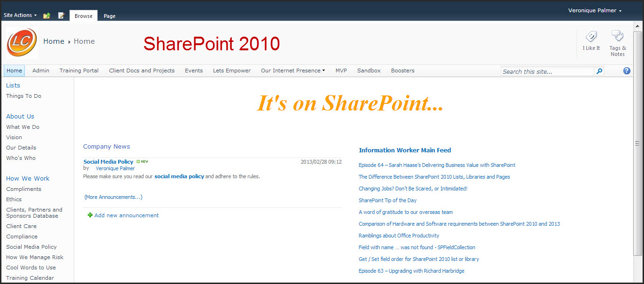644x284 pixels.
Task: Open the Social Media Policy announcement title
Action: (x=108, y=162)
